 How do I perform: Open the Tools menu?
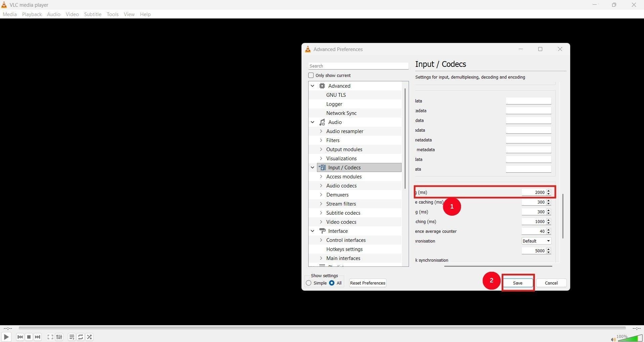[112, 14]
